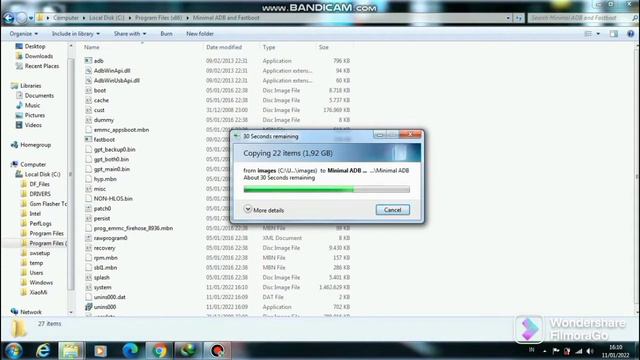
Task: Select the AdbWinUsbApi.dll file
Action: (x=116, y=80)
